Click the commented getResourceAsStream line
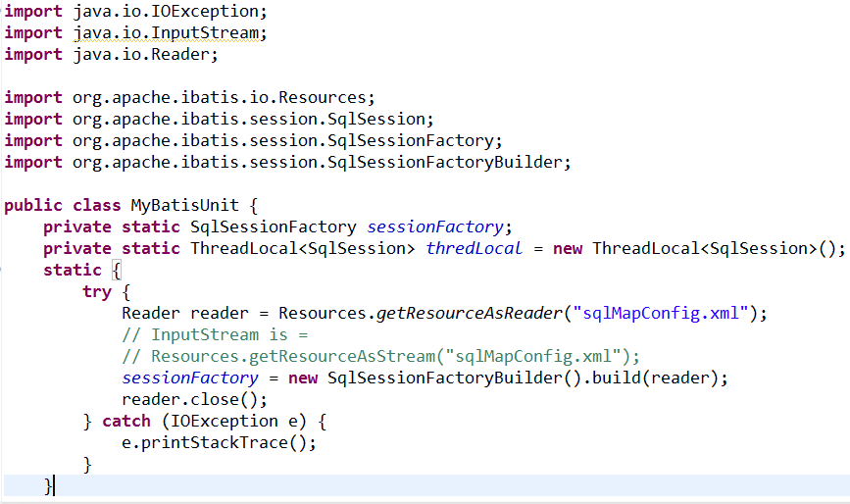850x504 pixels. tap(380, 357)
